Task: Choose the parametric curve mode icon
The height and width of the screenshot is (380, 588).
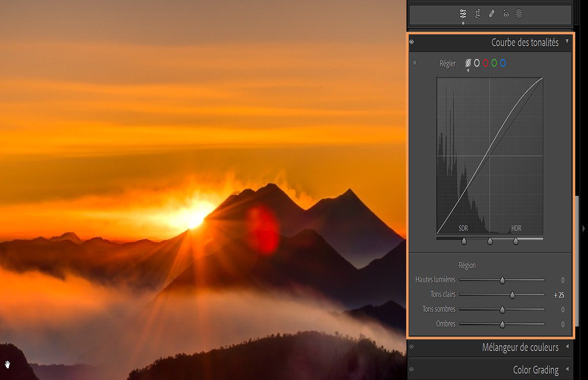Action: [x=468, y=63]
